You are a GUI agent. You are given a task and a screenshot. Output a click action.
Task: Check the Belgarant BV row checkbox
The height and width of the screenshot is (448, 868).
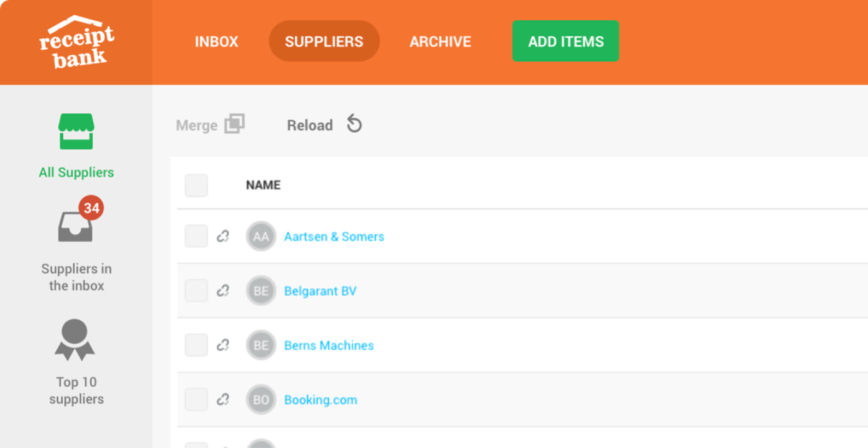(196, 291)
